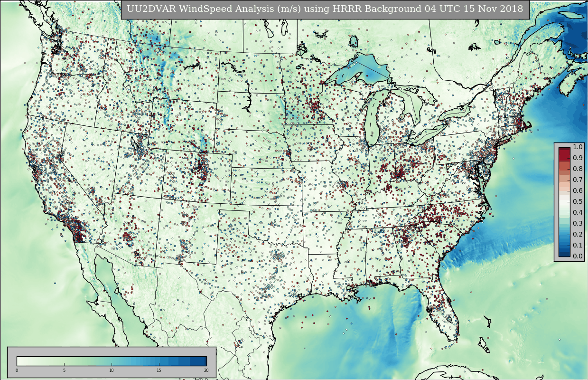The image size is (588, 380).
Task: Click the 10 tick label on the wind speed colorbar
Action: pos(112,370)
